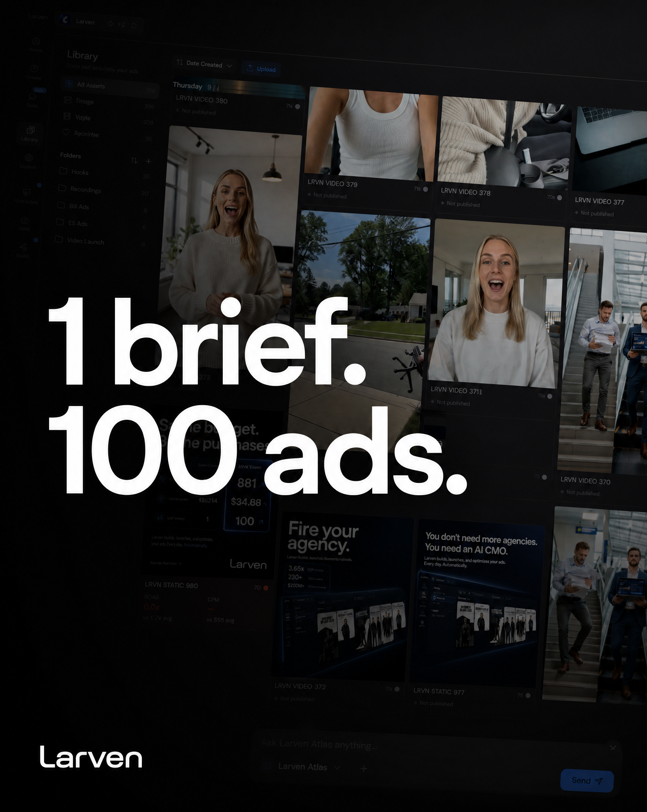Click the sort arrows icon beside Date Created
This screenshot has height=812, width=647.
(x=180, y=62)
